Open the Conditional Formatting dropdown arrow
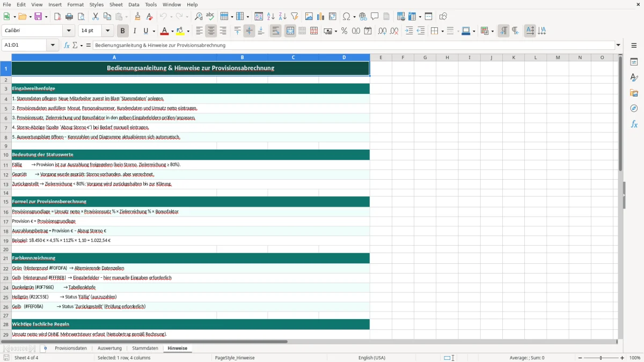The width and height of the screenshot is (644, 362). coord(492,31)
